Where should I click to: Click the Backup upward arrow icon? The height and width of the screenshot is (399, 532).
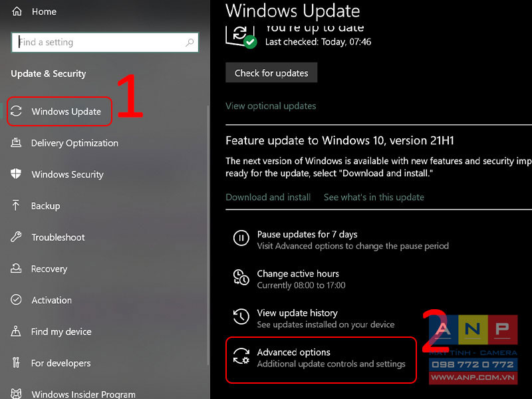click(16, 205)
